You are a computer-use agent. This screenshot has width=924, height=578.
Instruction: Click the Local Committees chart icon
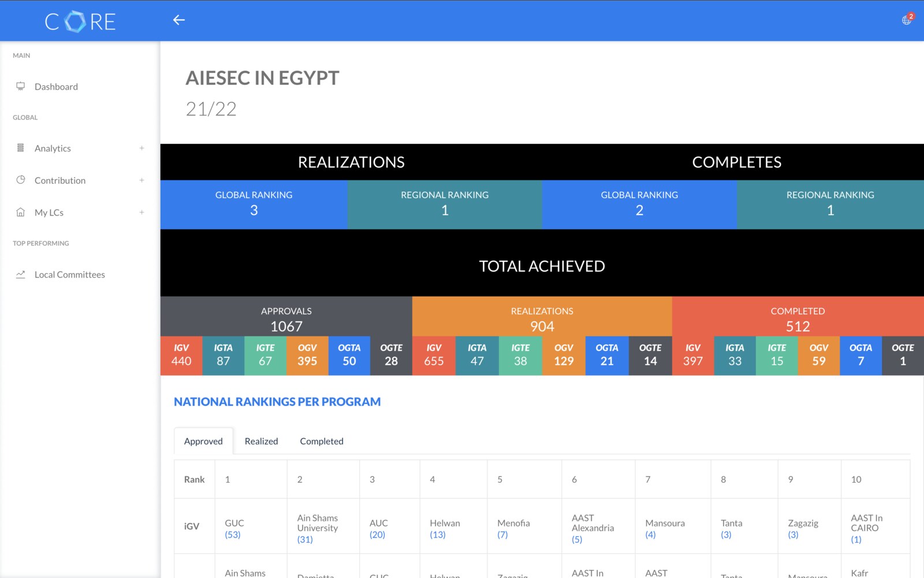[21, 274]
